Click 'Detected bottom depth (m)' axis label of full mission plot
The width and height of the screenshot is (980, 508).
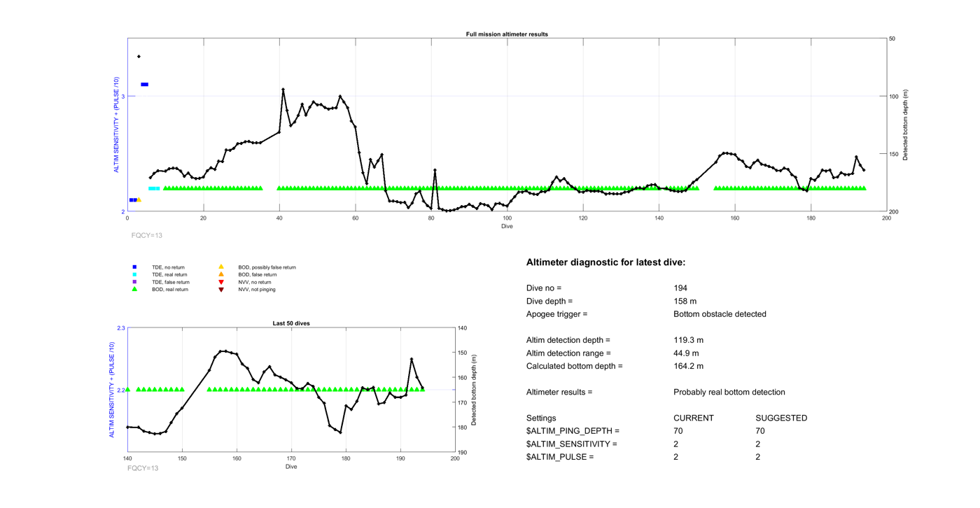[905, 125]
